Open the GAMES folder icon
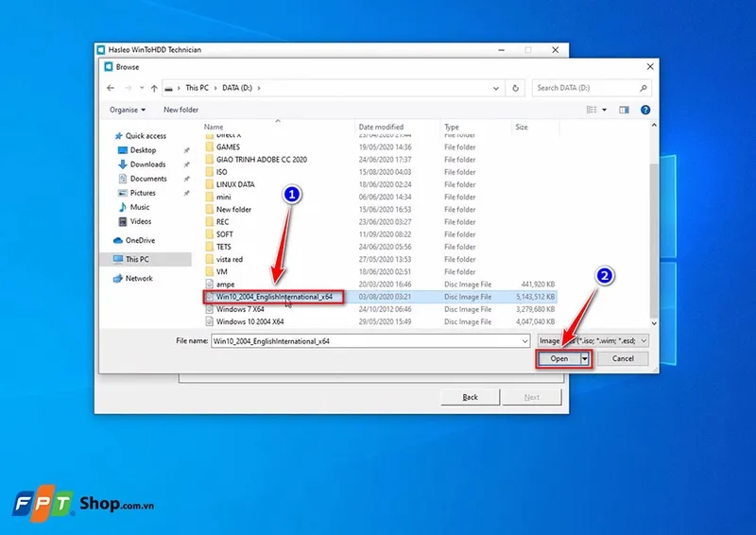 [210, 147]
